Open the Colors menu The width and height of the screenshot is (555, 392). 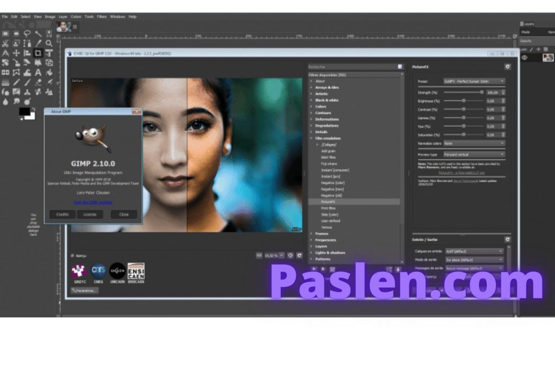pyautogui.click(x=76, y=17)
